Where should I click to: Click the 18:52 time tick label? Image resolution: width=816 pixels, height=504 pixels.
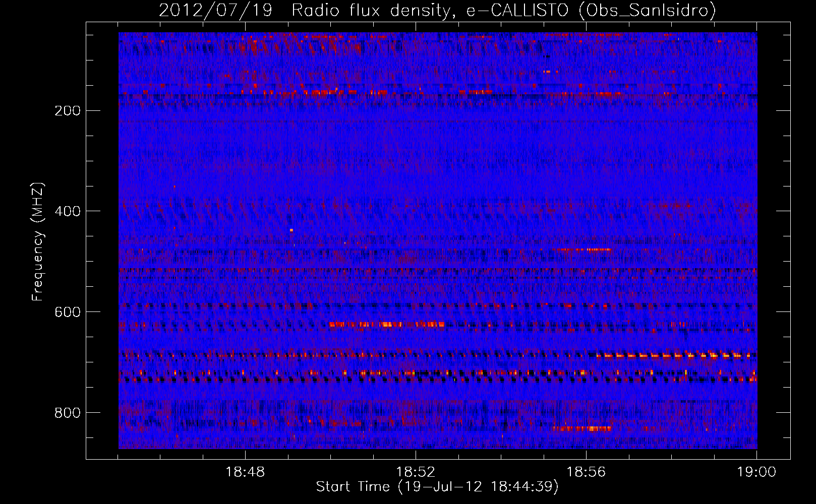(x=416, y=472)
